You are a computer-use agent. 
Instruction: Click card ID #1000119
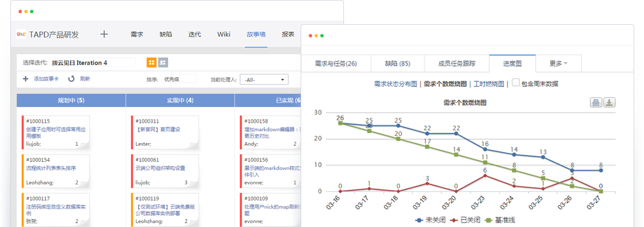(147, 199)
